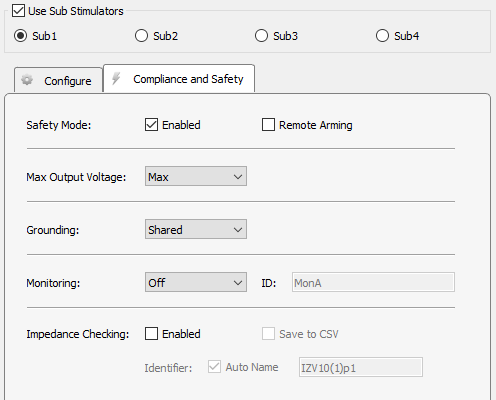Click the IZV10(1)p1 identifier field

(x=361, y=367)
